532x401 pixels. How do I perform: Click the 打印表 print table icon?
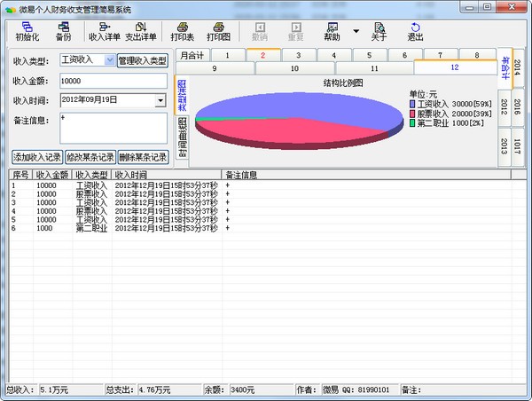183,31
